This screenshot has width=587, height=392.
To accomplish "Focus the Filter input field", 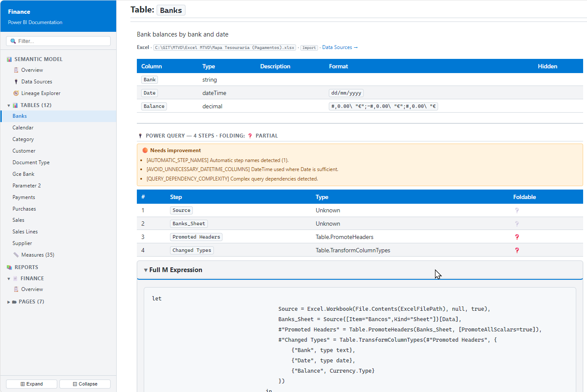I will click(x=59, y=41).
